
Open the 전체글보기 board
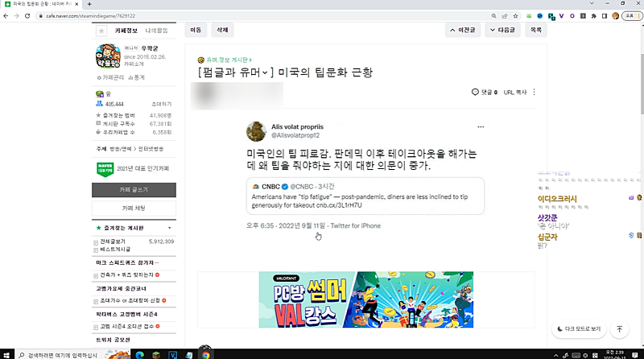pyautogui.click(x=113, y=241)
